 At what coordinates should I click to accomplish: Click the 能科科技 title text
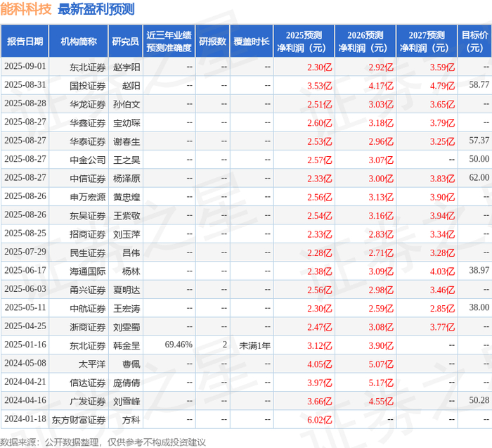click(26, 9)
